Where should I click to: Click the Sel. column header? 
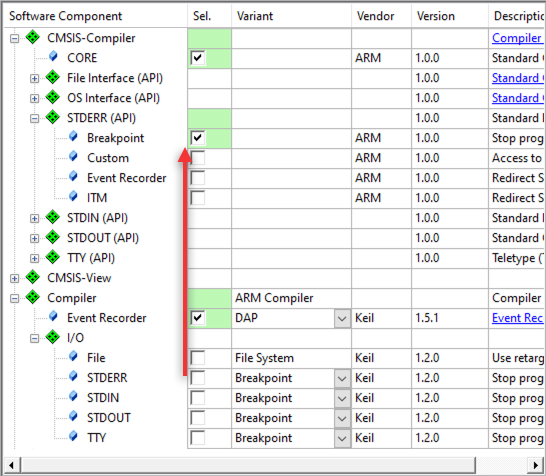(x=209, y=16)
